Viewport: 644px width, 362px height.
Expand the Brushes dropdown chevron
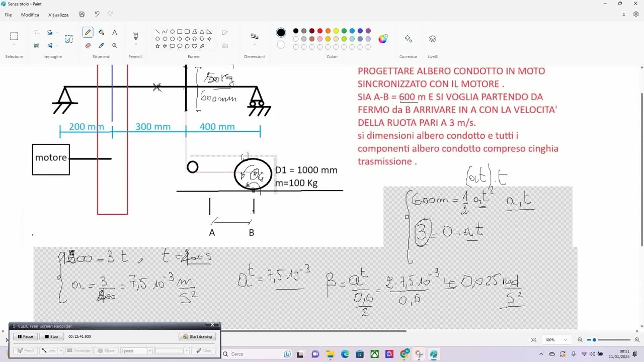pos(135,45)
